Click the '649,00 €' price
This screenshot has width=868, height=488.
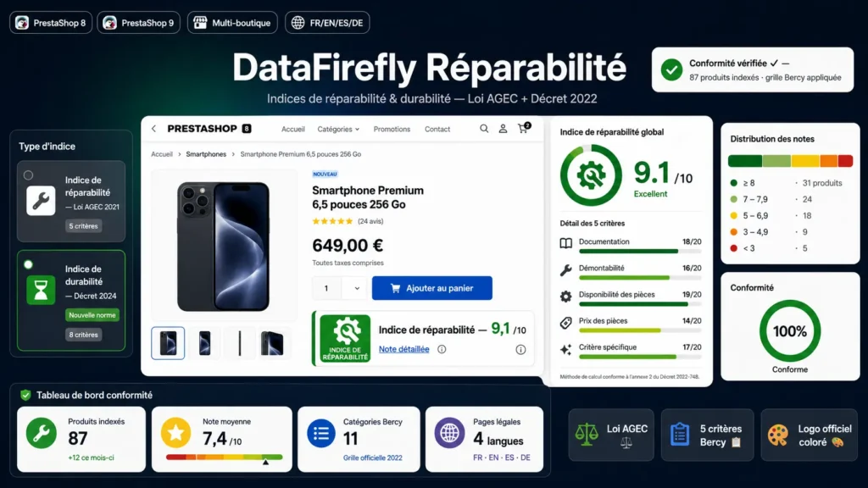[x=348, y=245]
